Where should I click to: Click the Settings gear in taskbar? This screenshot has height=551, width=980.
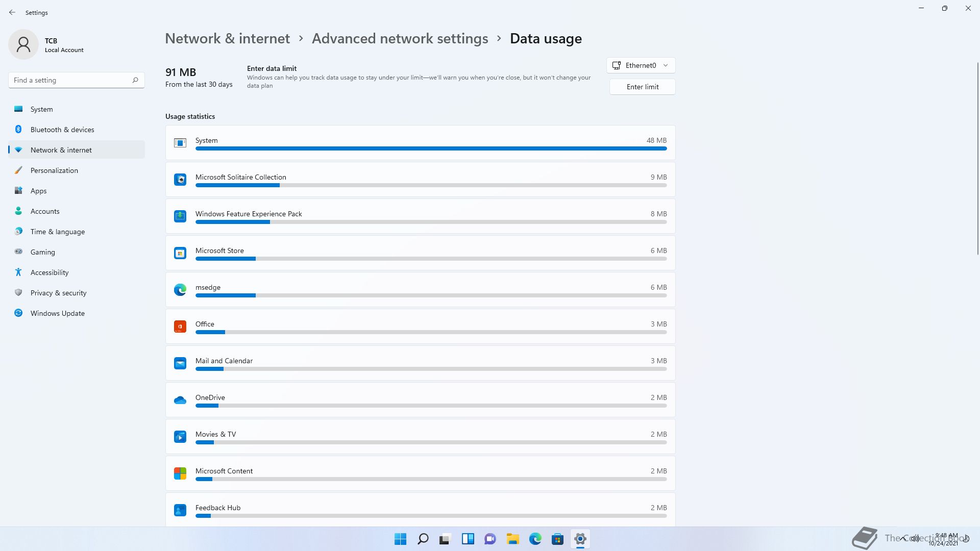[x=580, y=539]
